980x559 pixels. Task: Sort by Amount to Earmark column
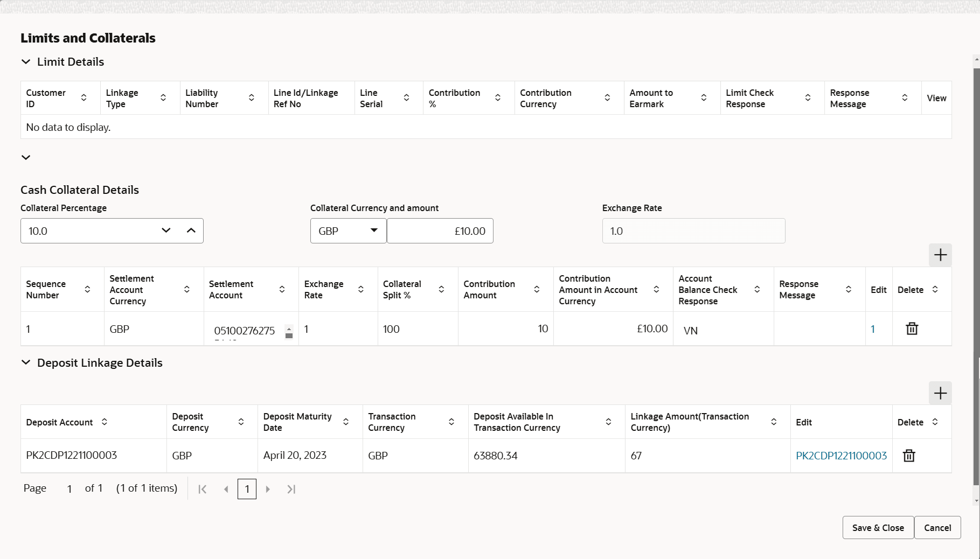[704, 97]
